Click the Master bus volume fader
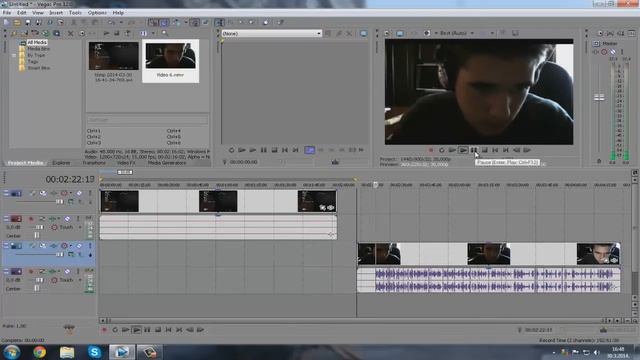 pos(599,97)
